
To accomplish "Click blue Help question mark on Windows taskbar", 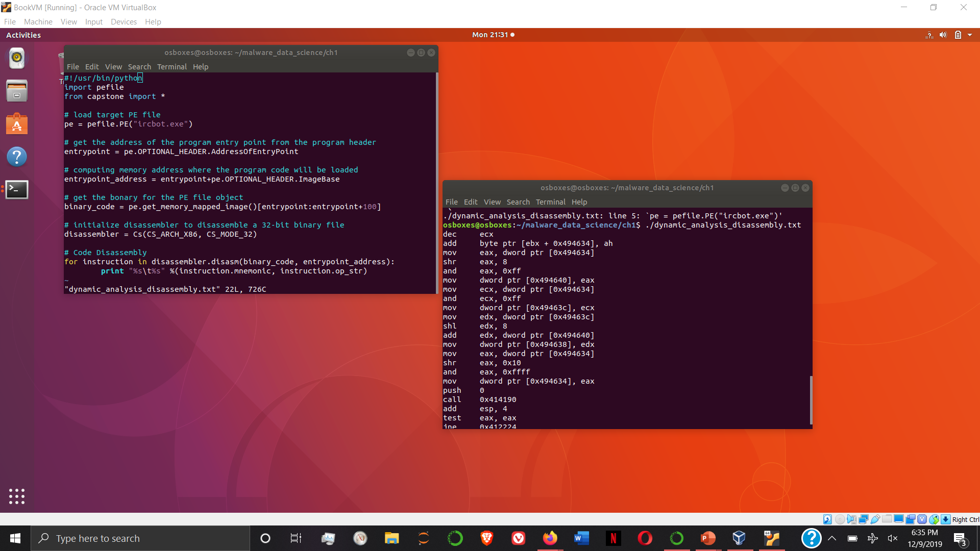I will point(811,538).
